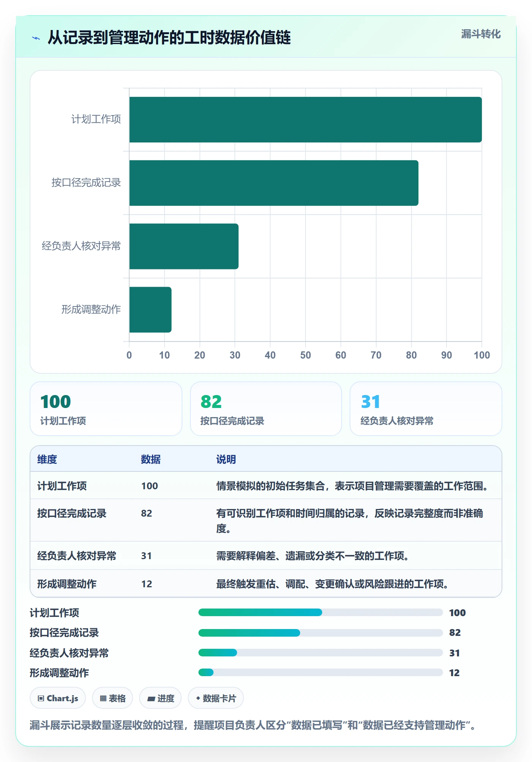The width and height of the screenshot is (532, 762).
Task: Click the description starting 最终触发重估
Action: [x=332, y=584]
